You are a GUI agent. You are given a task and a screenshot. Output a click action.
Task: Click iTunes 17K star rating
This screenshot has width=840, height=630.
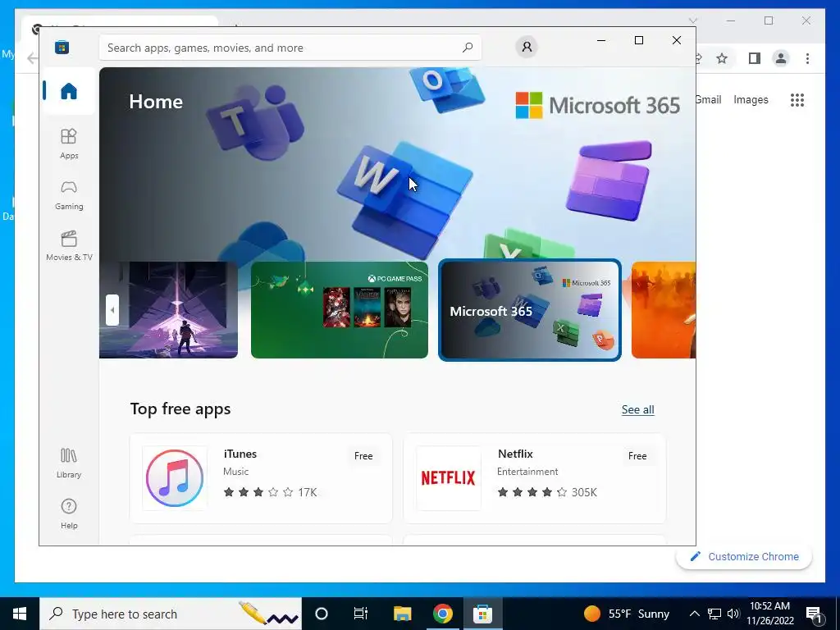(270, 492)
